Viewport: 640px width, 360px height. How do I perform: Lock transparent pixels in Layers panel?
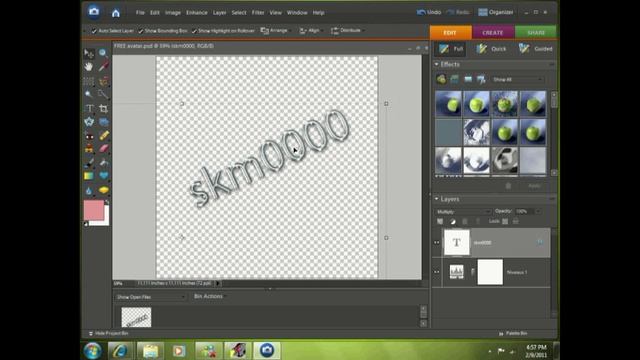505,221
